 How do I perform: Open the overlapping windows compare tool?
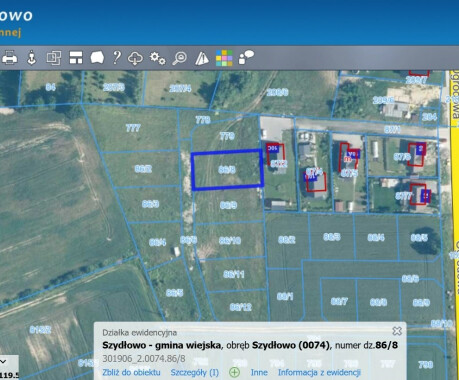click(x=54, y=58)
